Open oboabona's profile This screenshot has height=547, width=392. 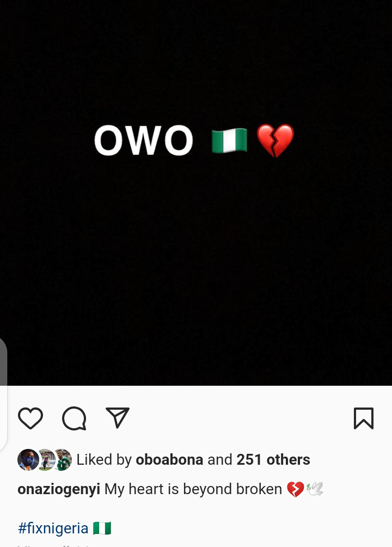tap(169, 459)
